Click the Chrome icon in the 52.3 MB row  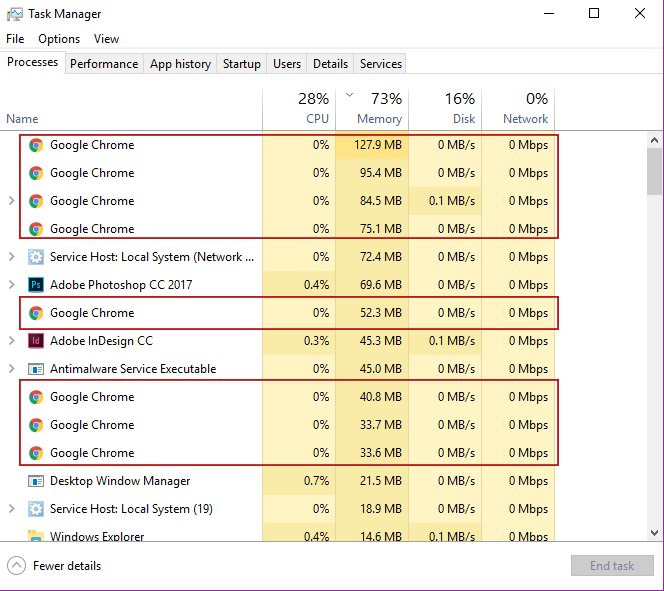tap(36, 313)
